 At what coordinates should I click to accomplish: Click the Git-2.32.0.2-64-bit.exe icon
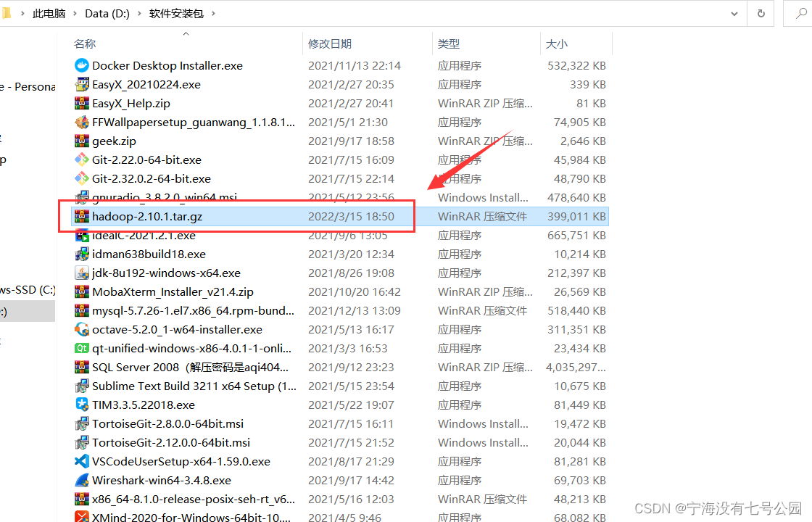[x=82, y=178]
